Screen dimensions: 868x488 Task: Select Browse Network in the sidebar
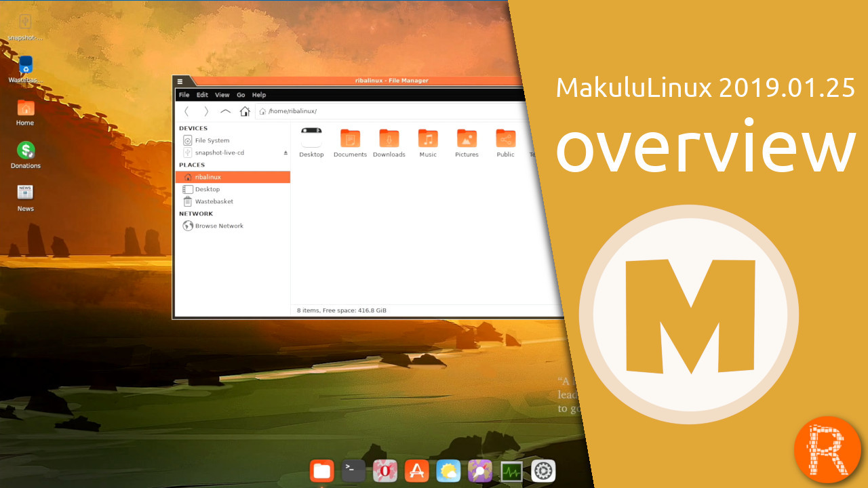pos(218,226)
